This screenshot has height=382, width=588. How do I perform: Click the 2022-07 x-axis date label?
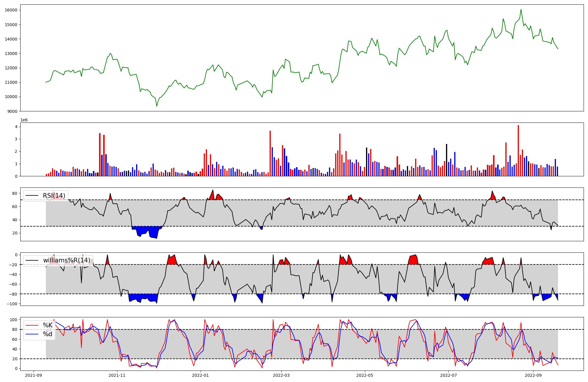448,375
